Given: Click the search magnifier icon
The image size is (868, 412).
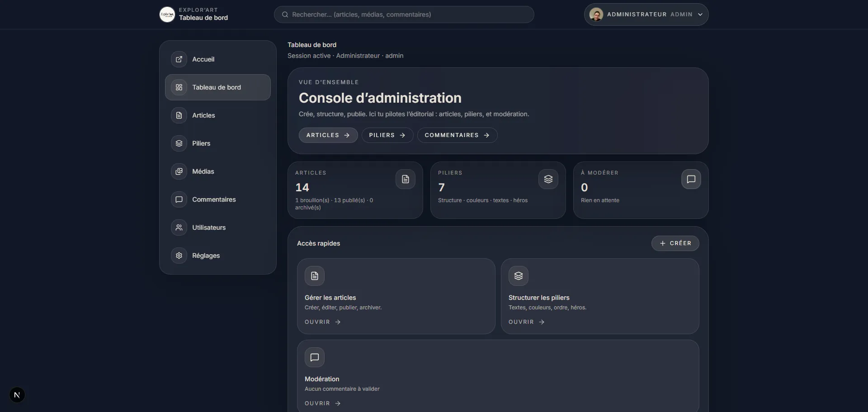Looking at the screenshot, I should [285, 14].
